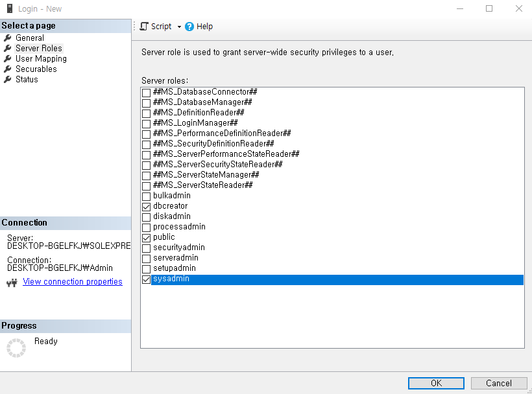The width and height of the screenshot is (532, 394).
Task: Tick the setupadmin role checkbox
Action: coord(146,269)
